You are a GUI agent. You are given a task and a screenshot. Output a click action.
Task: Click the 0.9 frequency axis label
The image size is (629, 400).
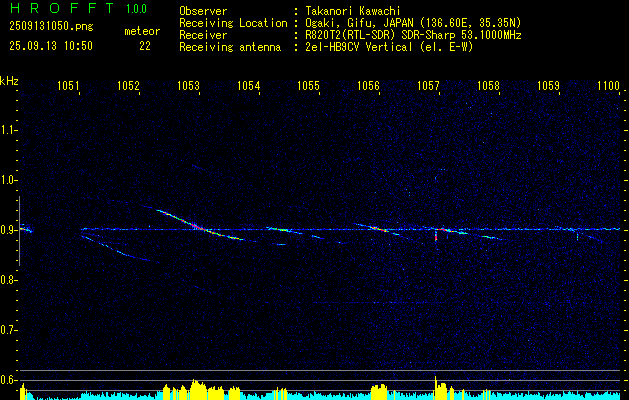click(x=8, y=230)
